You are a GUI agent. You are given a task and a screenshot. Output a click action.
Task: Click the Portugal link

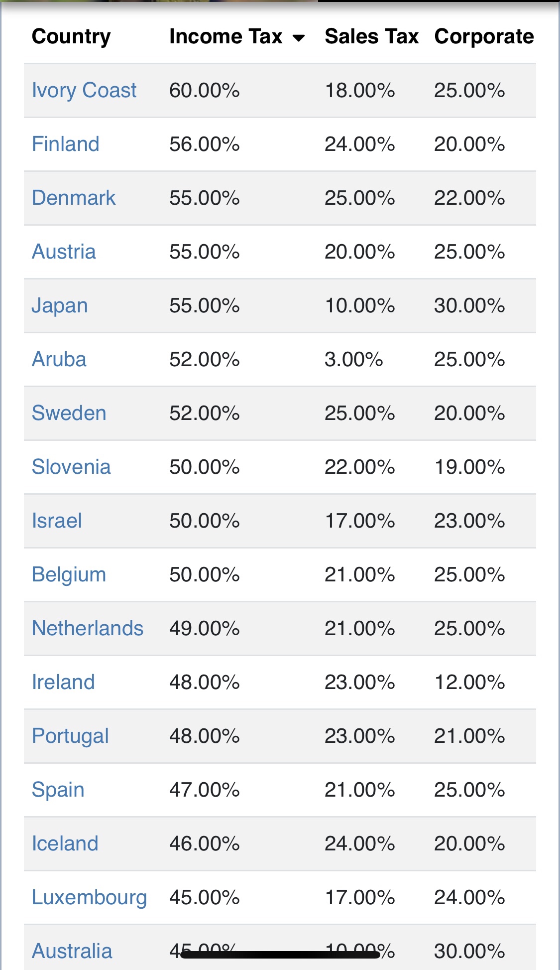[70, 736]
